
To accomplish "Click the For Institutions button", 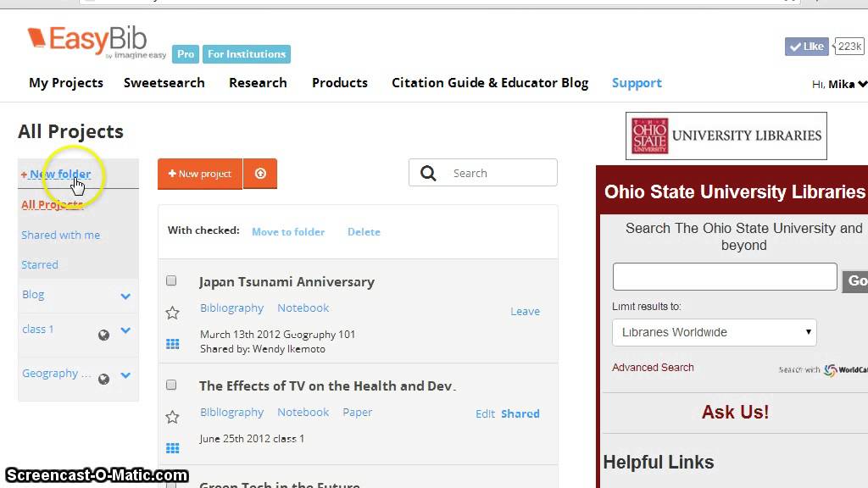I will (247, 54).
